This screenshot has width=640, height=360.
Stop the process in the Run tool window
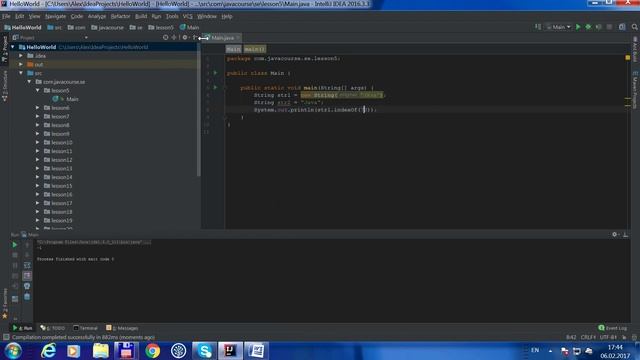point(15,255)
